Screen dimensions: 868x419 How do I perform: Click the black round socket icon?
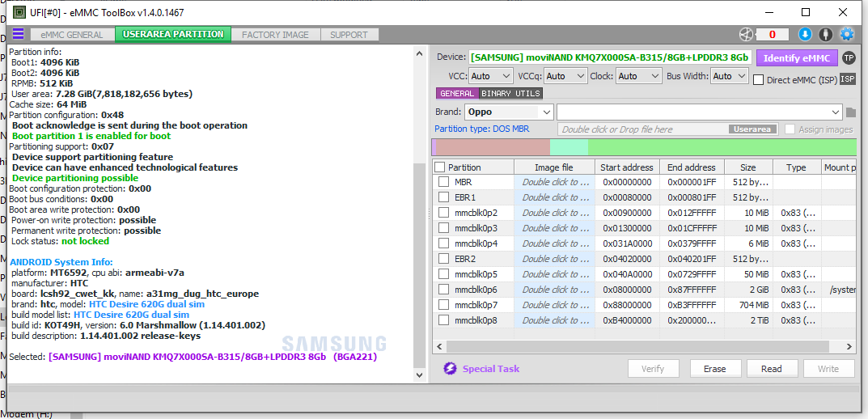coord(826,34)
